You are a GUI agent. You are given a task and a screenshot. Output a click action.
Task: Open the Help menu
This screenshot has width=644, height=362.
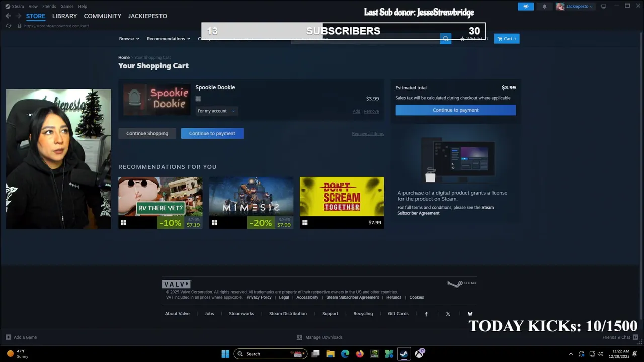83,6
